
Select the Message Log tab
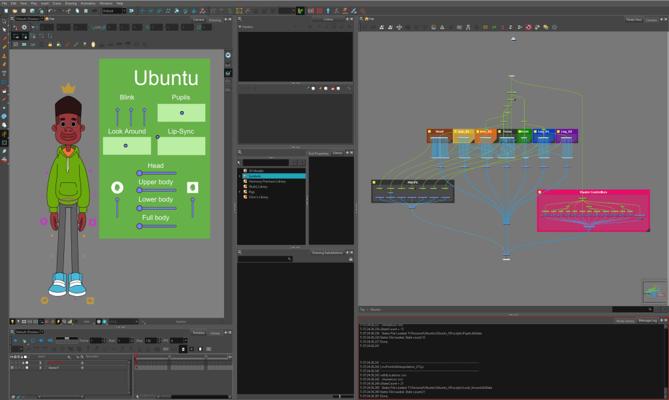click(647, 320)
